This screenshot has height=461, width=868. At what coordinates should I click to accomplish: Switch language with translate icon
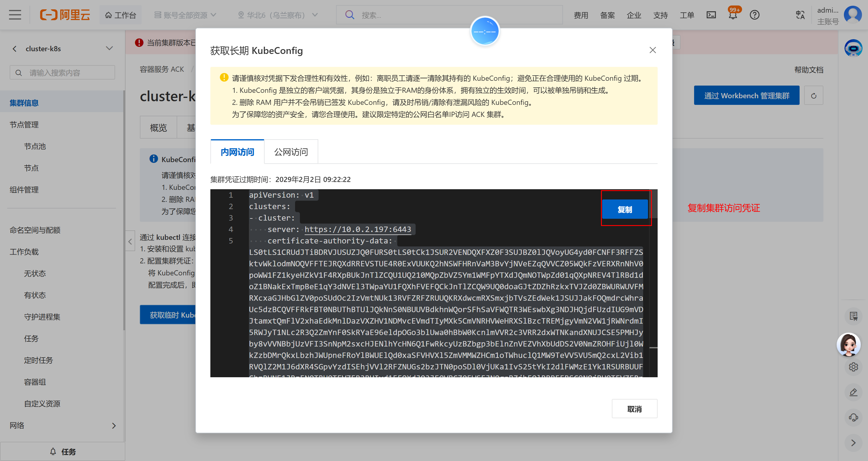tap(800, 15)
